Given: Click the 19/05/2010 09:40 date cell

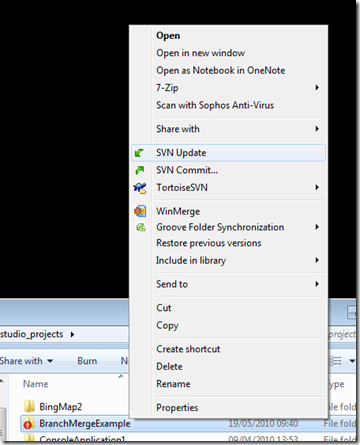Looking at the screenshot, I should coord(263,424).
